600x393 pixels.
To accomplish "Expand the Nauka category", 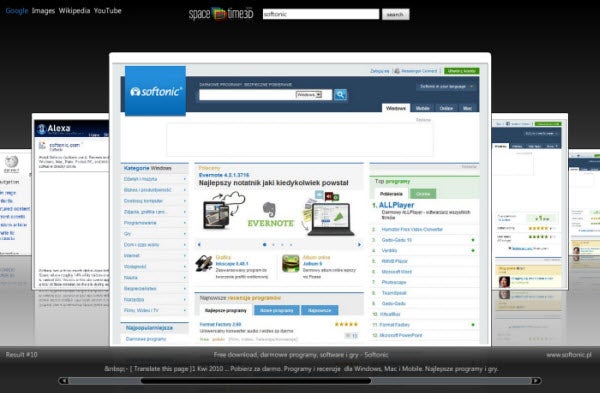I will tap(155, 277).
